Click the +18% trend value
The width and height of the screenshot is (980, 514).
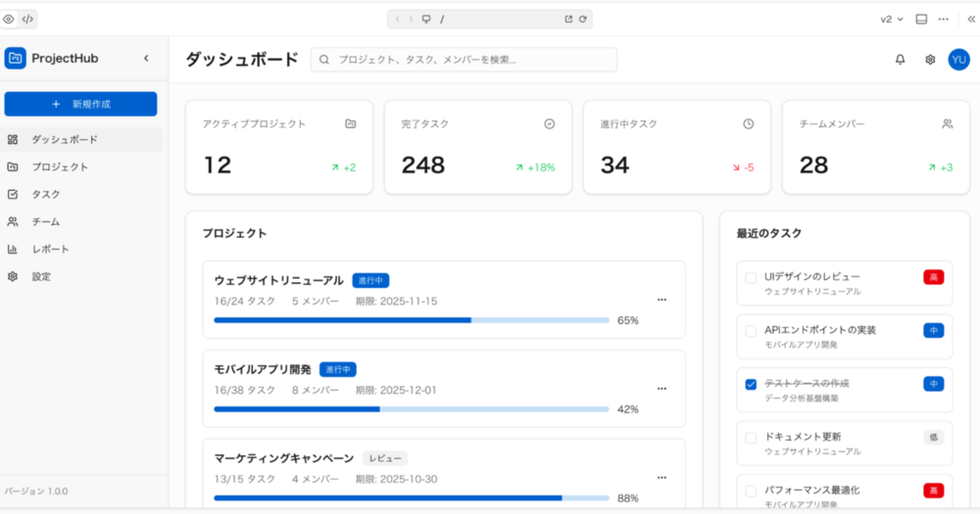pos(541,167)
